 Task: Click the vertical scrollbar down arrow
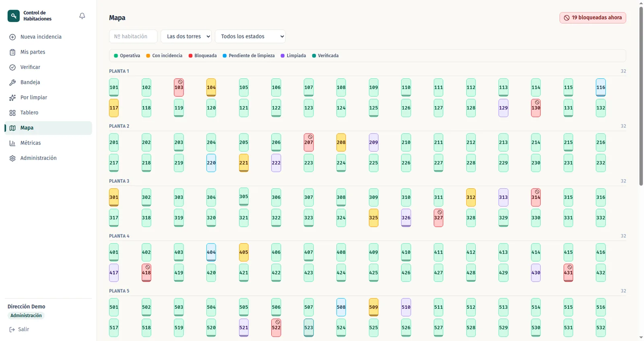click(641, 337)
